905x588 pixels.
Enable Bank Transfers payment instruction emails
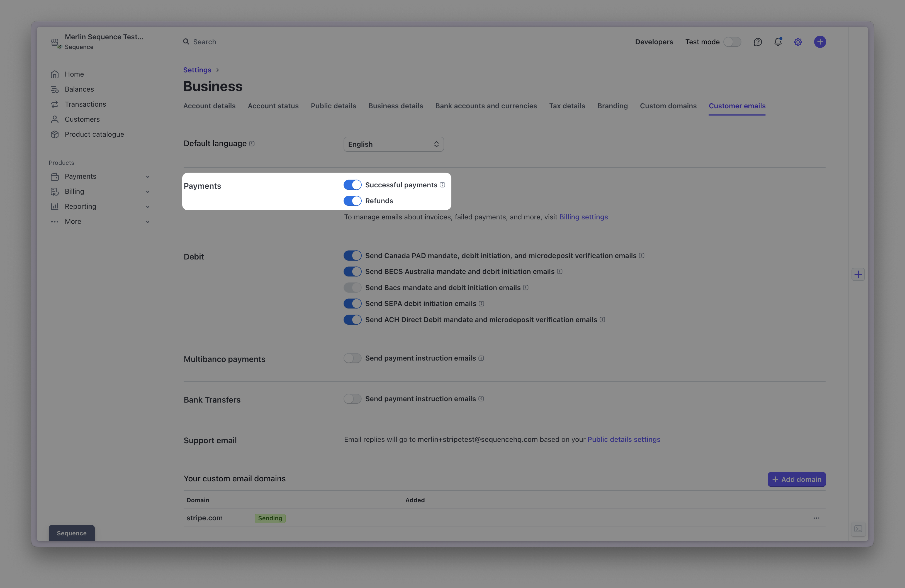click(352, 399)
